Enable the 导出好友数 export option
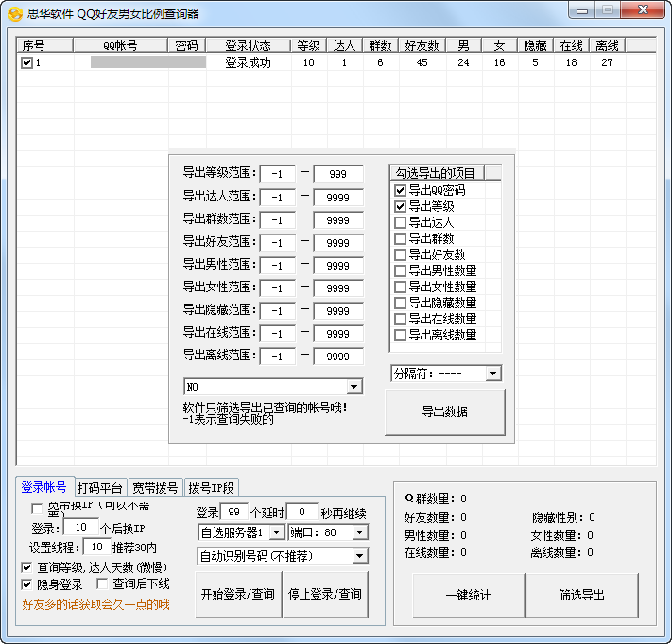 [400, 254]
